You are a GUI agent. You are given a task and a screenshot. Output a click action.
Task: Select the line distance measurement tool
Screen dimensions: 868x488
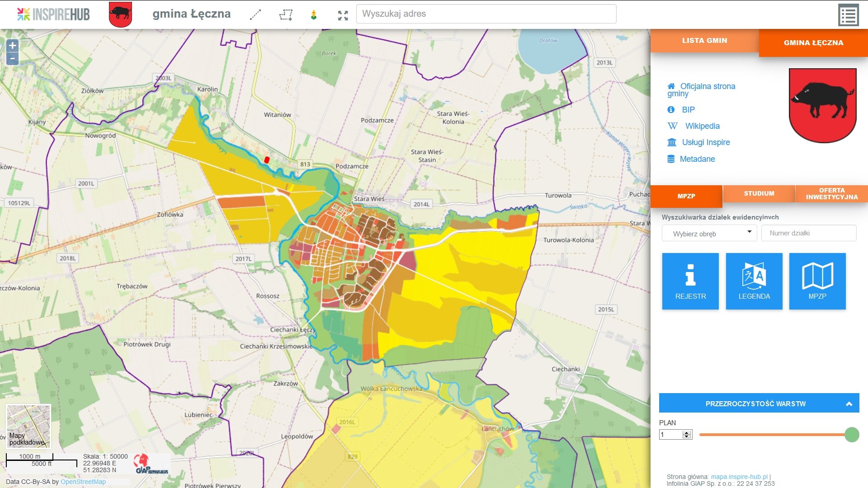[x=255, y=15]
